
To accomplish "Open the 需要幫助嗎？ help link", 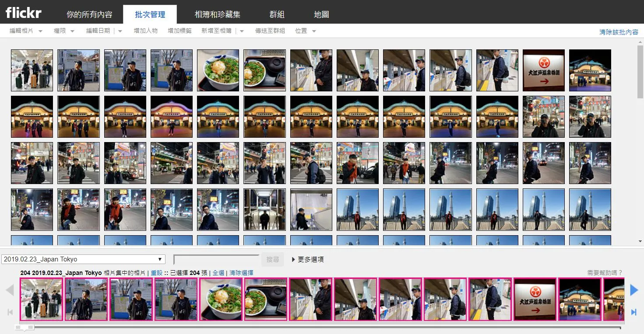I will tap(605, 273).
